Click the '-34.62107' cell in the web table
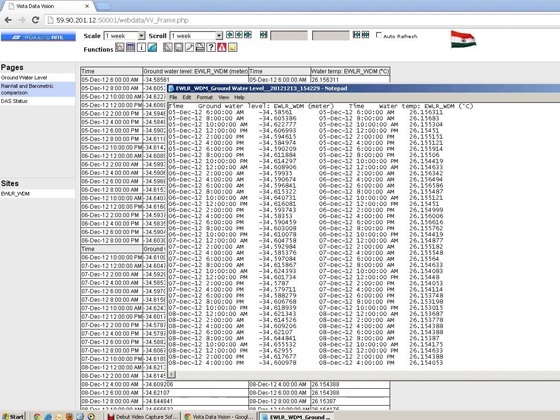The image size is (560, 420). (x=195, y=392)
